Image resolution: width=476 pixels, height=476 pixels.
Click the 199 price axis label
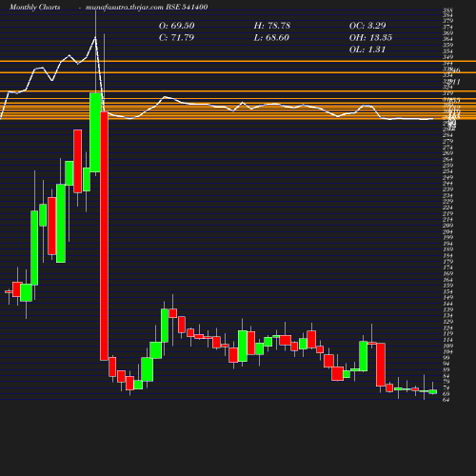tap(447, 238)
